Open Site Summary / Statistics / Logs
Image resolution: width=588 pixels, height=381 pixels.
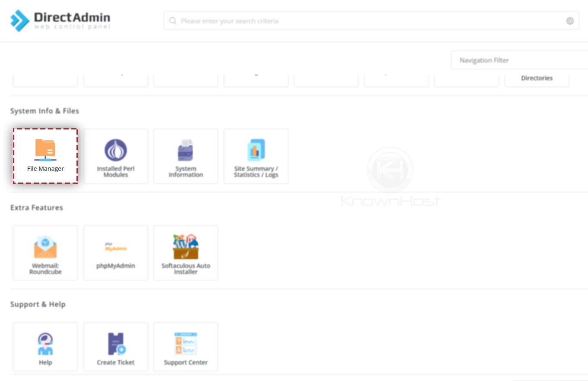(x=256, y=156)
